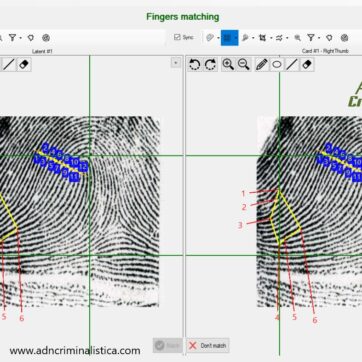Click the greyed-out Match button
This screenshot has width=362, height=362.
tap(168, 345)
